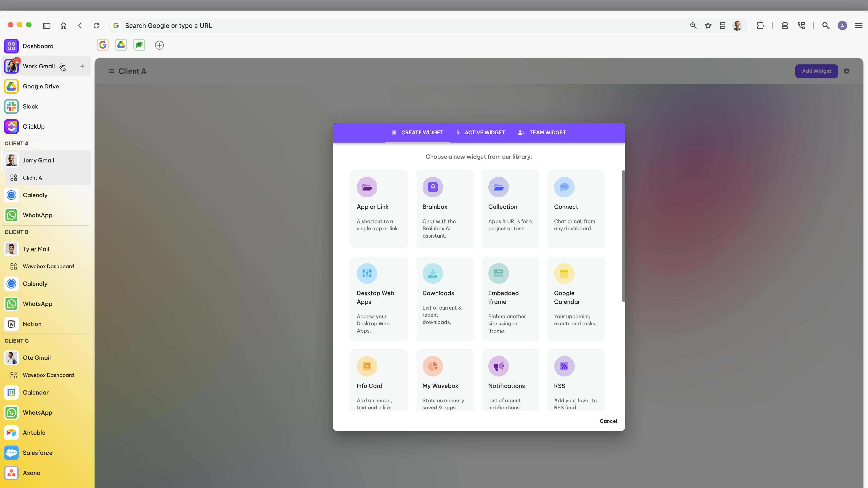Choose the Google Calendar widget
868x488 pixels.
click(x=576, y=299)
